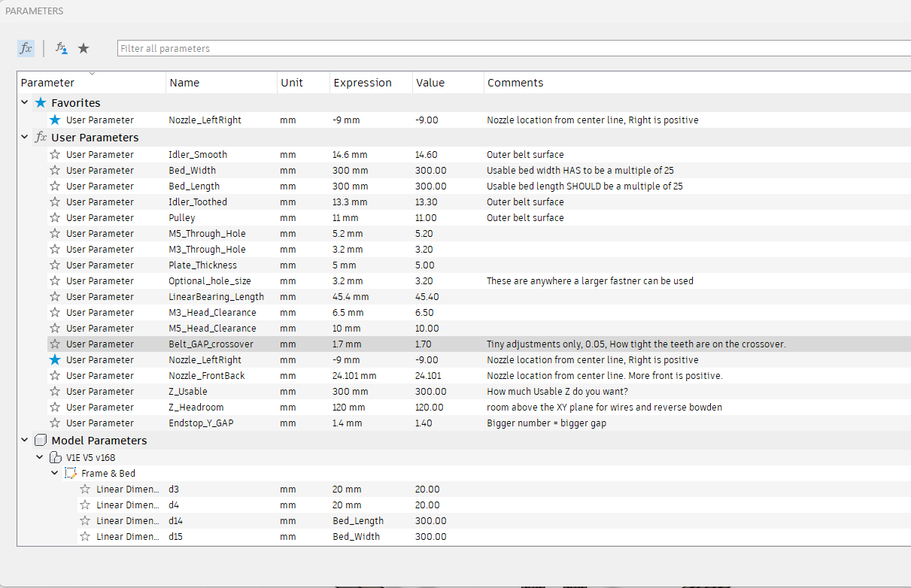
Task: Favorite the d14 linear dimension
Action: click(85, 520)
